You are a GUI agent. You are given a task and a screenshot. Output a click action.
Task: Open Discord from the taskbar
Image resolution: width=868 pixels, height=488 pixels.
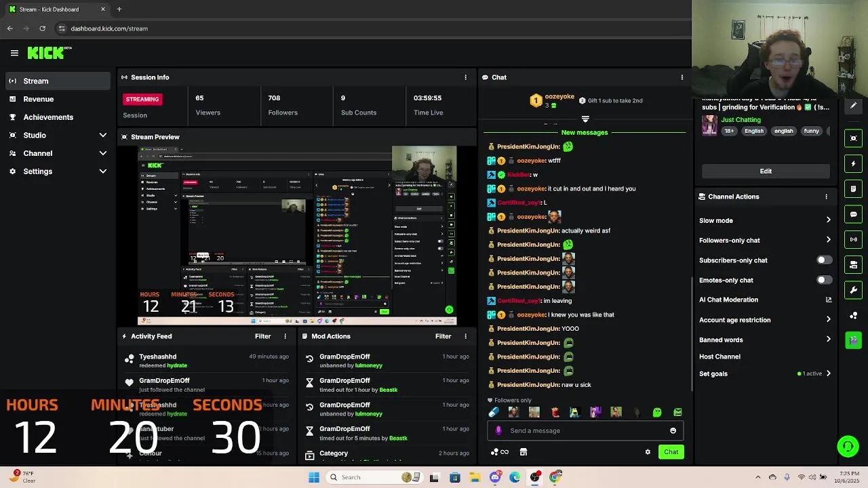pos(495,477)
